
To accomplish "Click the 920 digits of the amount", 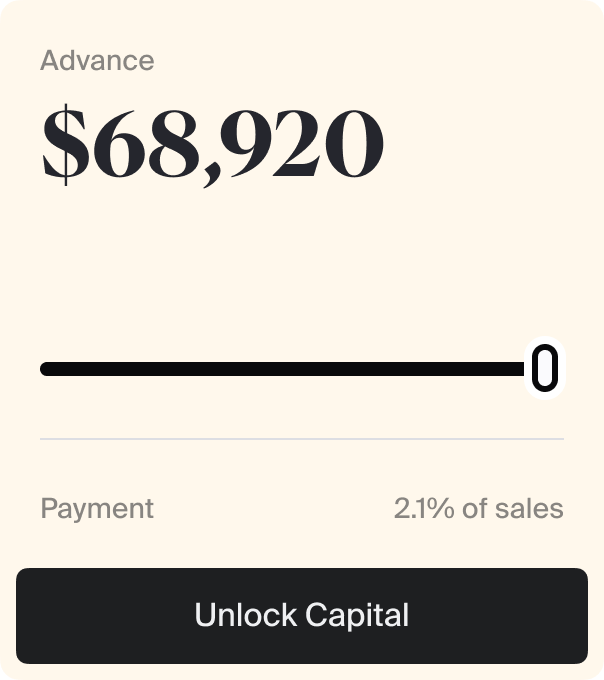I will (302, 143).
